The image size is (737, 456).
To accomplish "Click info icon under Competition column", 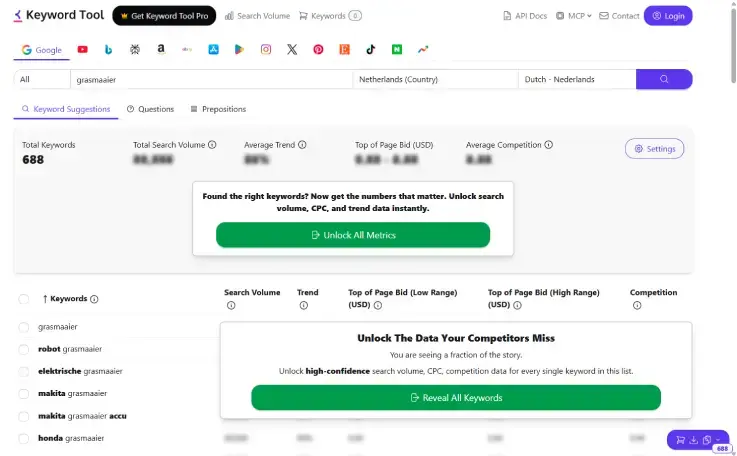I will click(637, 306).
